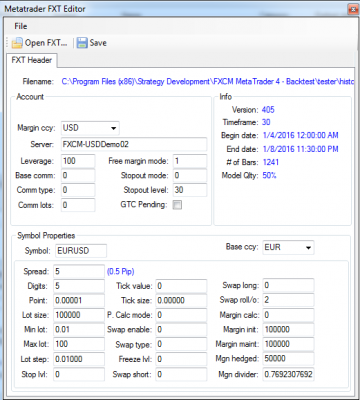Click the Stopout level input field
The width and height of the screenshot is (360, 400).
[190, 190]
